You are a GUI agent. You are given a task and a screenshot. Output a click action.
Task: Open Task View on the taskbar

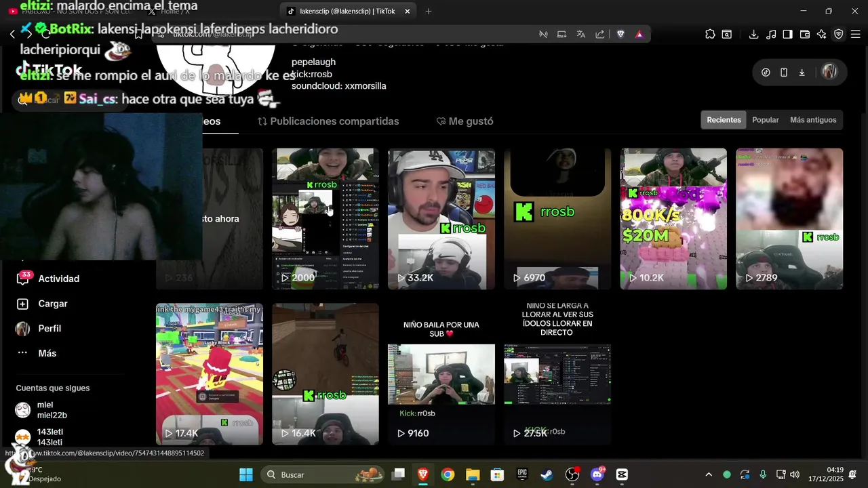coord(399,474)
